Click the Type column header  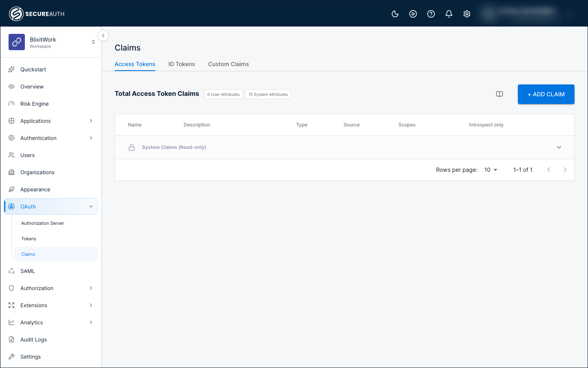coord(302,125)
